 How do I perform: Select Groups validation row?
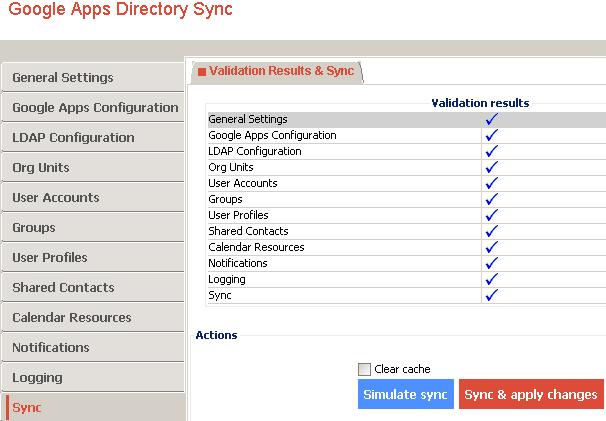(407, 199)
